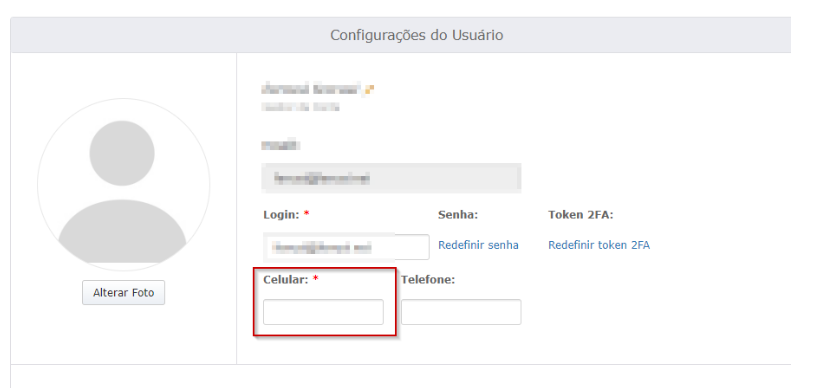Image resolution: width=815 pixels, height=388 pixels.
Task: Open the Redefinir senha link
Action: pos(478,245)
